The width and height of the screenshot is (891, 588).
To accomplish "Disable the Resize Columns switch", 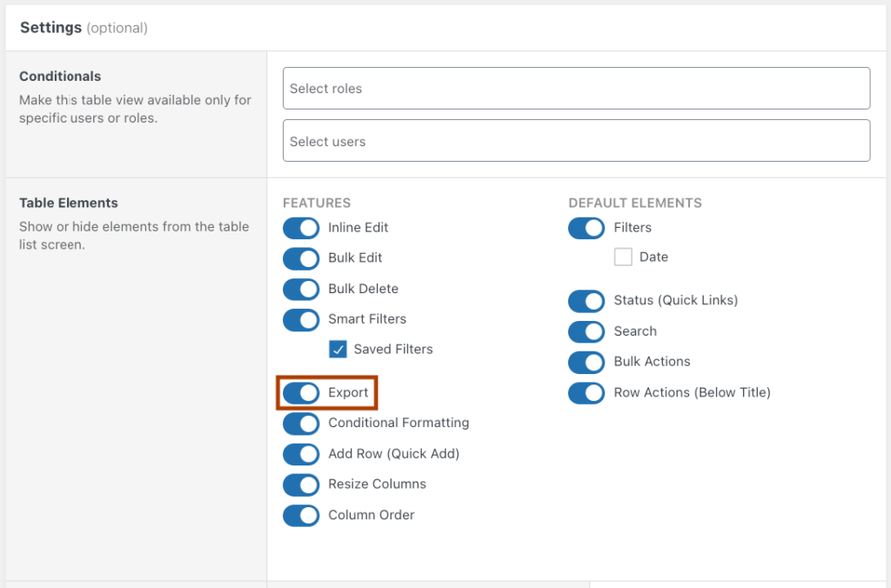I will point(301,484).
